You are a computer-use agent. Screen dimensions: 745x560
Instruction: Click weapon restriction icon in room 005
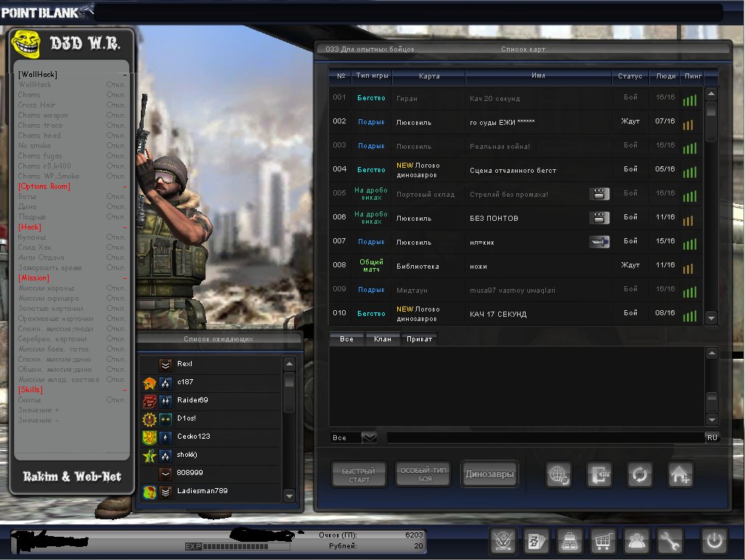599,193
